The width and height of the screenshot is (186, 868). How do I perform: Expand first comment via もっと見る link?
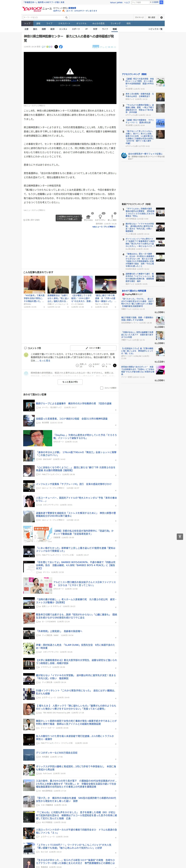(x=45, y=361)
